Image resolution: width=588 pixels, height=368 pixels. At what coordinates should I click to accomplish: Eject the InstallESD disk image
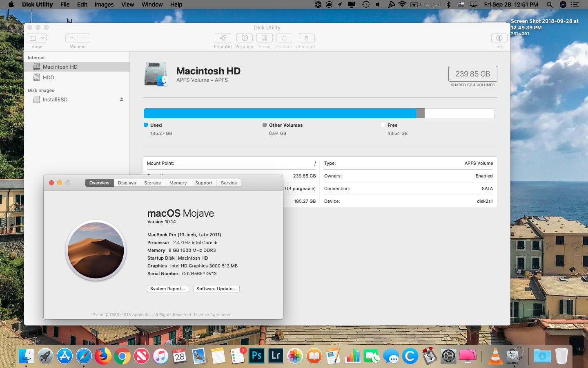[x=121, y=99]
